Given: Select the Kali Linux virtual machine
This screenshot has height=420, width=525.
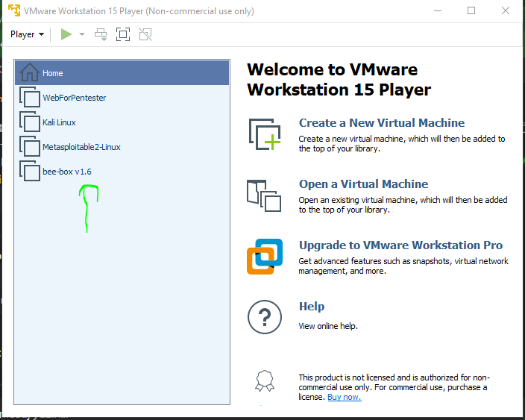Looking at the screenshot, I should [x=59, y=122].
